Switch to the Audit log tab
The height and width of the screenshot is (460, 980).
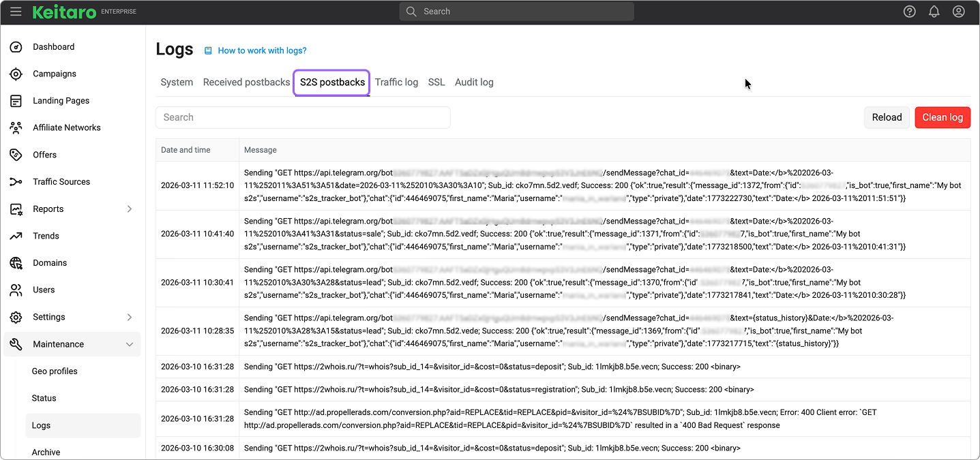coord(474,82)
